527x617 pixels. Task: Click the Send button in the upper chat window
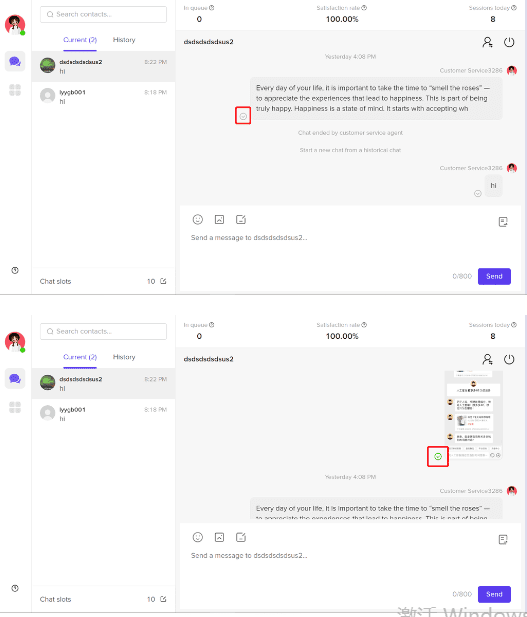494,276
